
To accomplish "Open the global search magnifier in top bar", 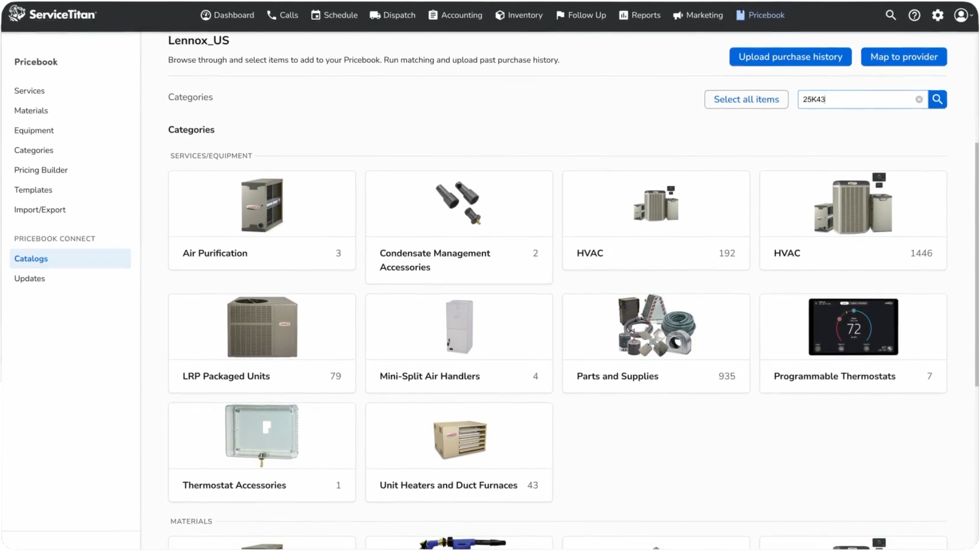I will pyautogui.click(x=890, y=15).
